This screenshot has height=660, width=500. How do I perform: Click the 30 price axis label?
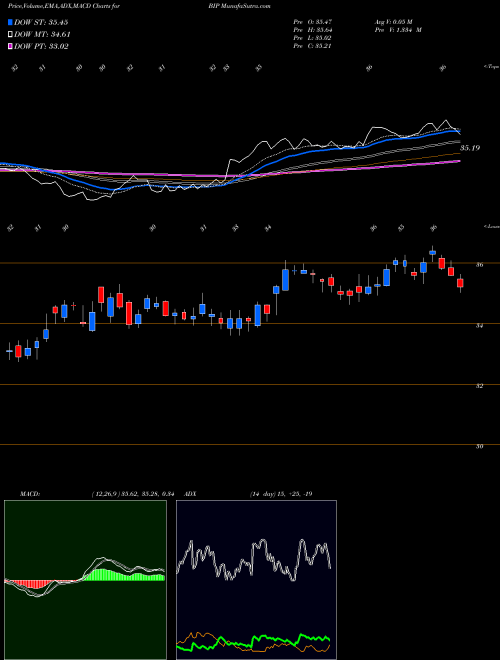(479, 446)
